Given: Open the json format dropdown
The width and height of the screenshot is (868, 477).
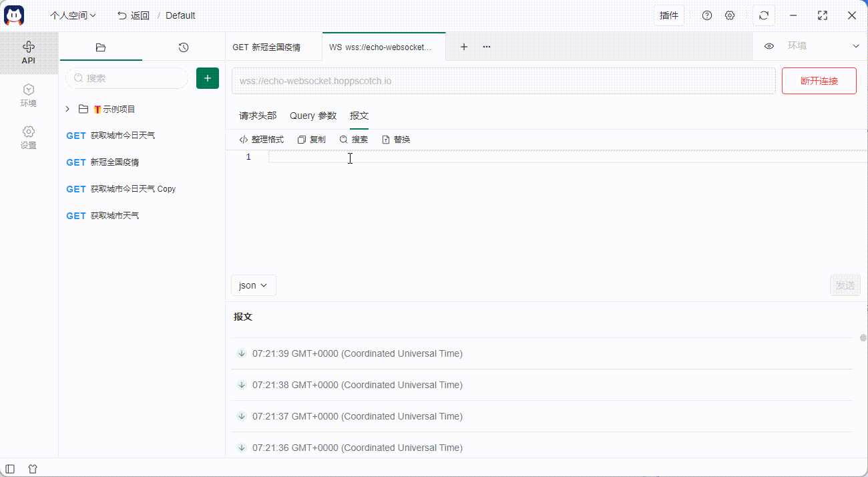Looking at the screenshot, I should coord(254,285).
